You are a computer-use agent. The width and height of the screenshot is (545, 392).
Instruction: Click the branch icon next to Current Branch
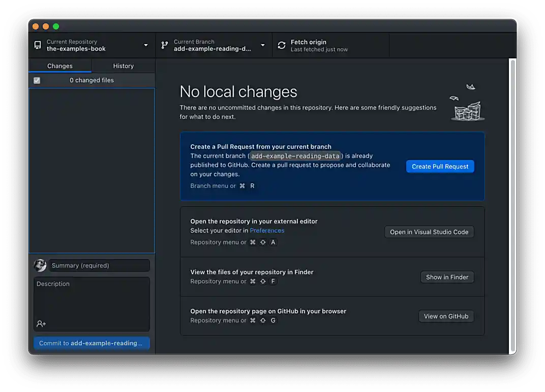[x=164, y=45]
